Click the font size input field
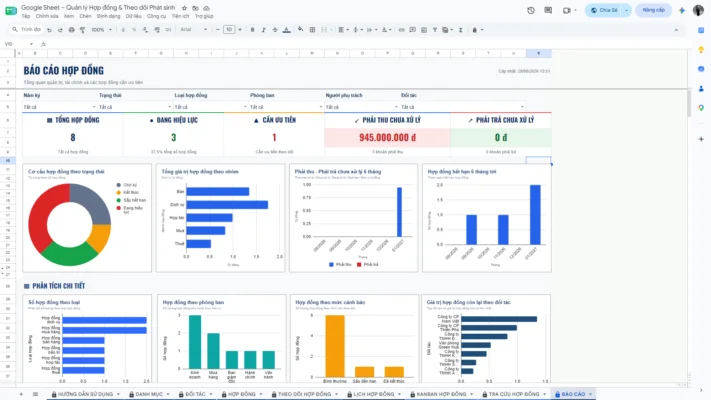 click(229, 30)
